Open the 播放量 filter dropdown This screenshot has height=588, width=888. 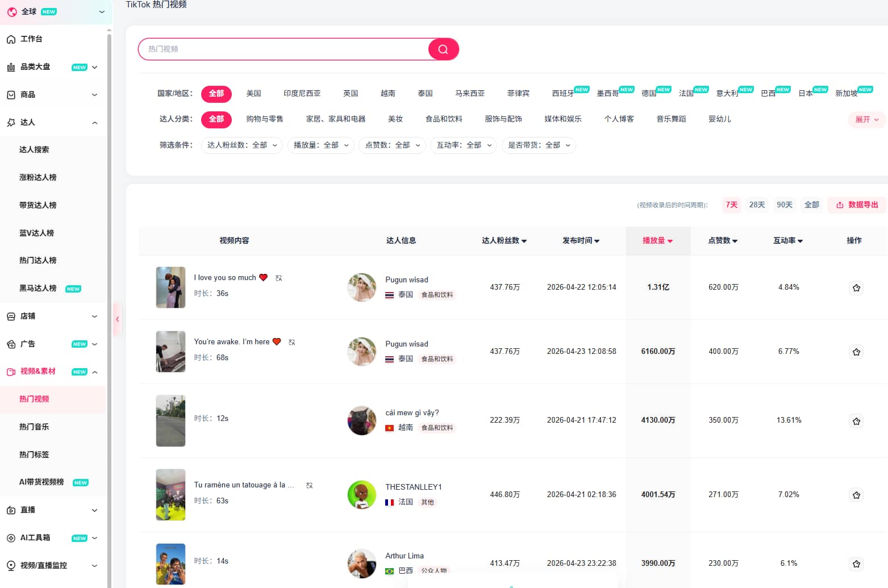point(321,145)
